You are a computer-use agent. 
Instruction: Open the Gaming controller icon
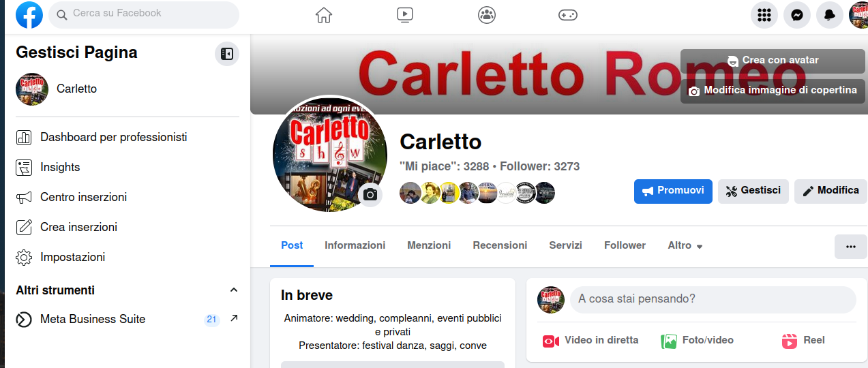click(568, 15)
